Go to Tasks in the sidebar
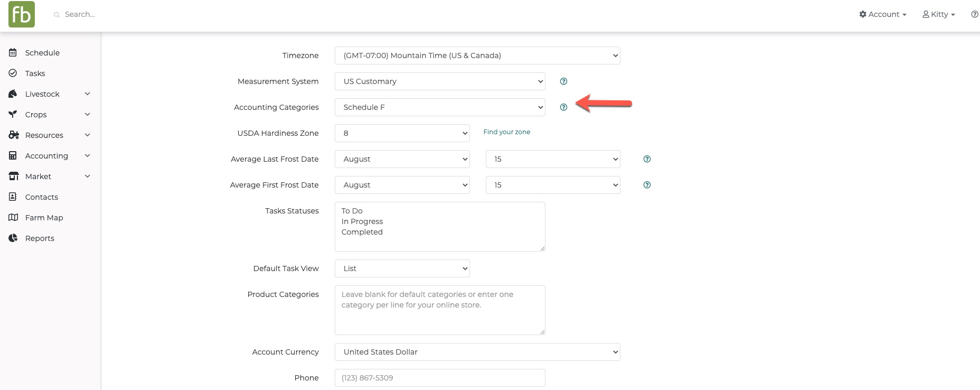This screenshot has height=390, width=980. click(35, 73)
